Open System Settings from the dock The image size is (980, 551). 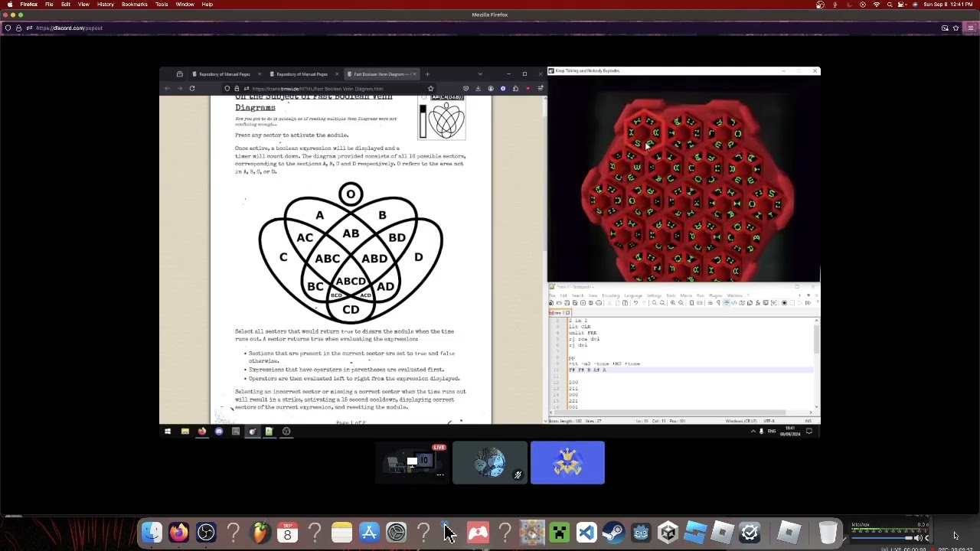396,532
